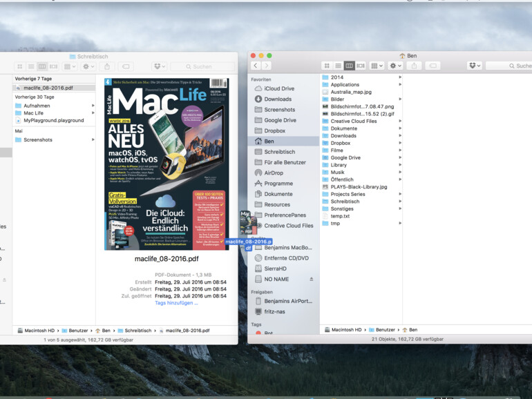Screen dimensions: 532x399
Task: Enable Cover Flow view in Ben window
Action: (360, 66)
